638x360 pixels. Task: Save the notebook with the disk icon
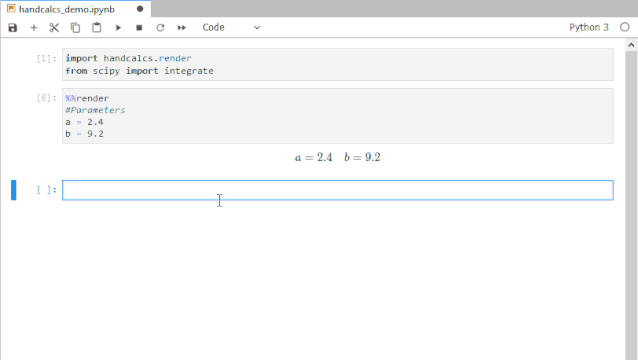pyautogui.click(x=13, y=28)
